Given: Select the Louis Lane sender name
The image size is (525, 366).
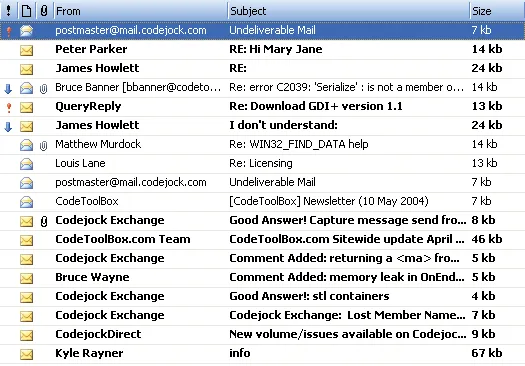Looking at the screenshot, I should tap(80, 163).
